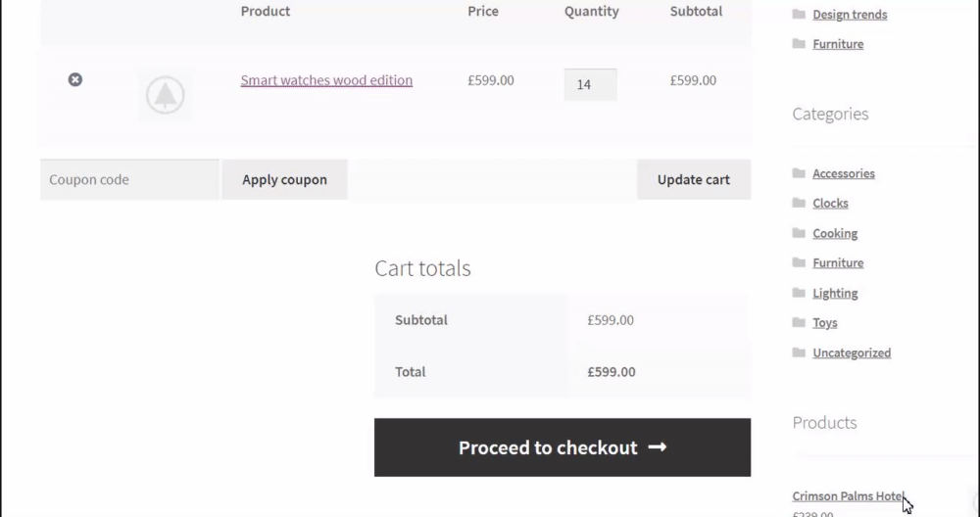Open the Uncategorized category link
Viewport: 980px width, 517px height.
(852, 352)
